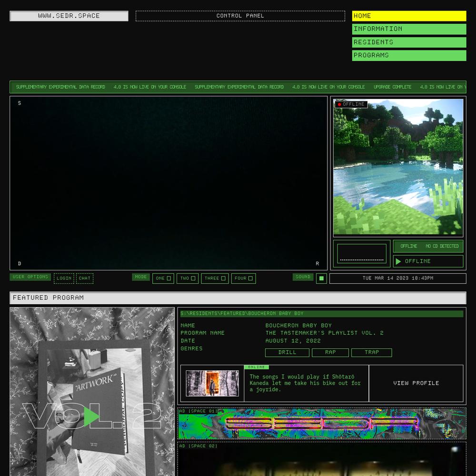Select the TRAP genre tag
Image resolution: width=476 pixels, height=476 pixels.
pos(372,352)
